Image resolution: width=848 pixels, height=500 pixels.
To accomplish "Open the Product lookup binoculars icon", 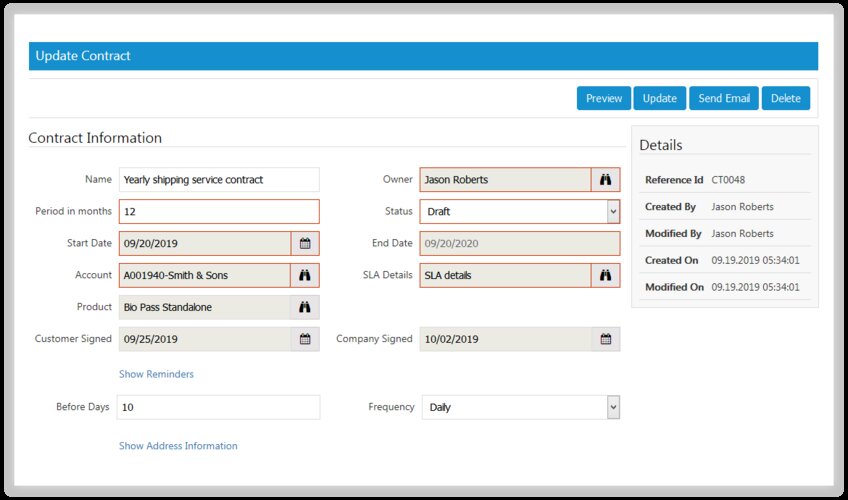I will (305, 307).
